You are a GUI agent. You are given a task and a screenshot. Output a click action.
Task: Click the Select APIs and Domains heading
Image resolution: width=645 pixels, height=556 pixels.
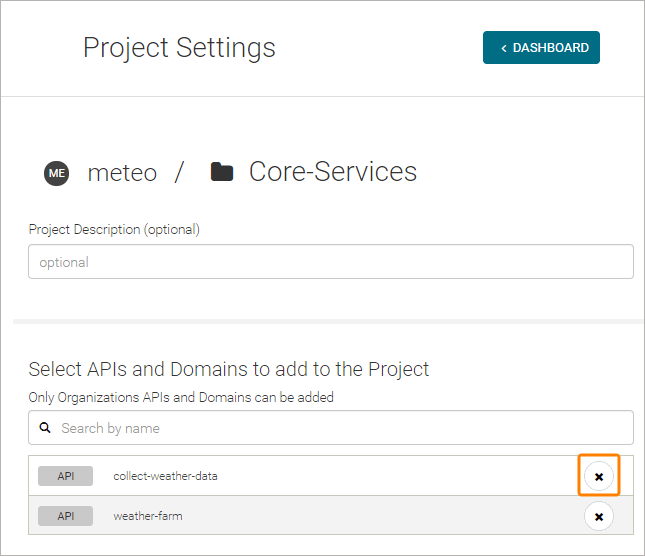click(x=229, y=369)
